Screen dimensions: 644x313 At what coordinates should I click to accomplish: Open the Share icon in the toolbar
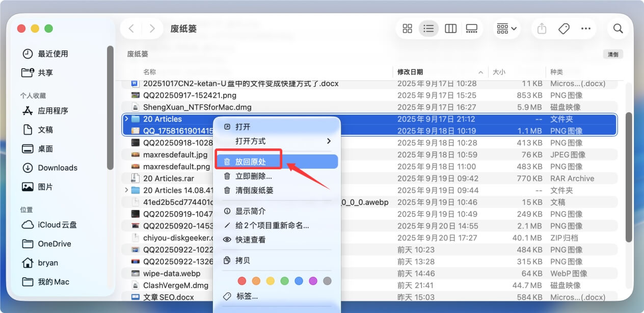coord(541,29)
